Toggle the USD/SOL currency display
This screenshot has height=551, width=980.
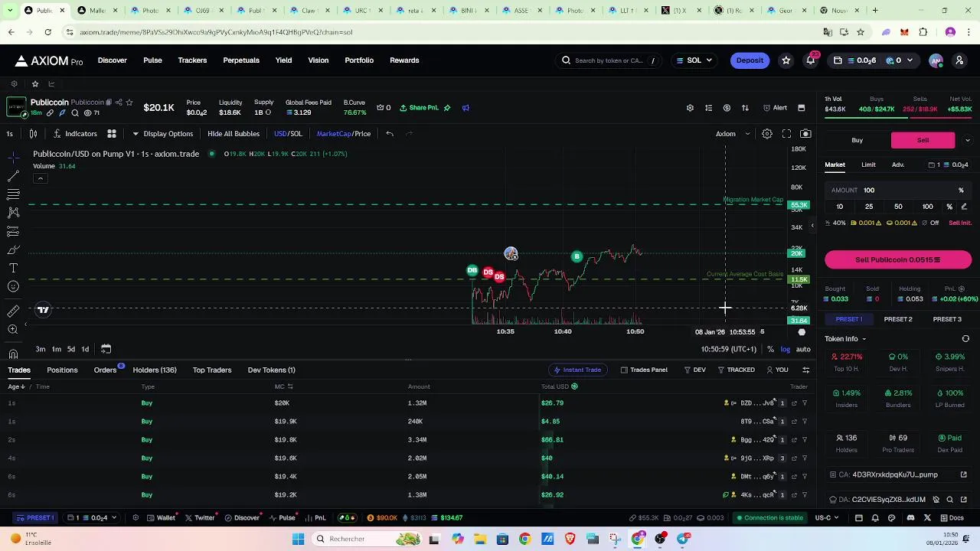(288, 134)
